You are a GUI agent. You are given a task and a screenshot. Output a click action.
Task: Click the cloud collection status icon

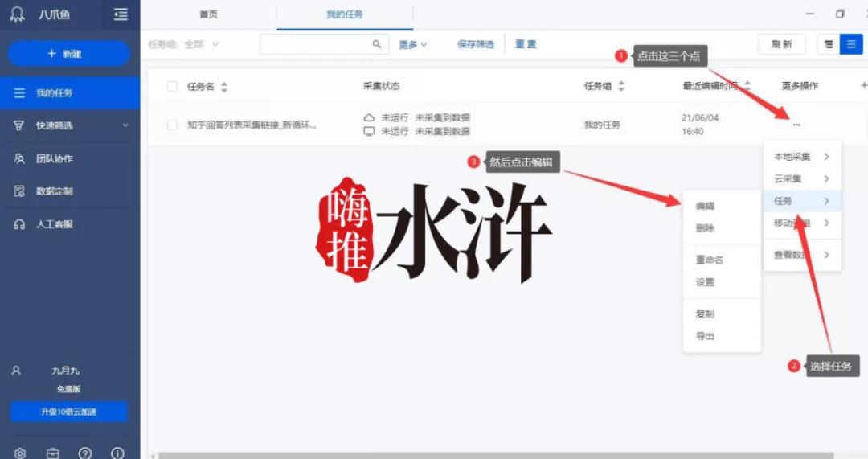point(369,118)
